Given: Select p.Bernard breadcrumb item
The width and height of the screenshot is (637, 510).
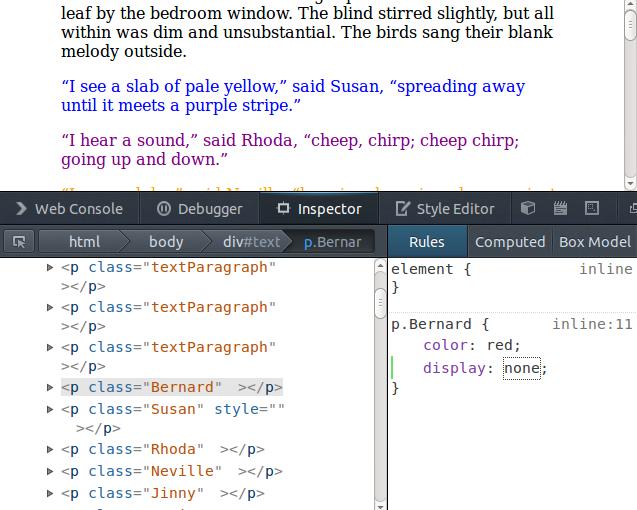Looking at the screenshot, I should pos(332,242).
